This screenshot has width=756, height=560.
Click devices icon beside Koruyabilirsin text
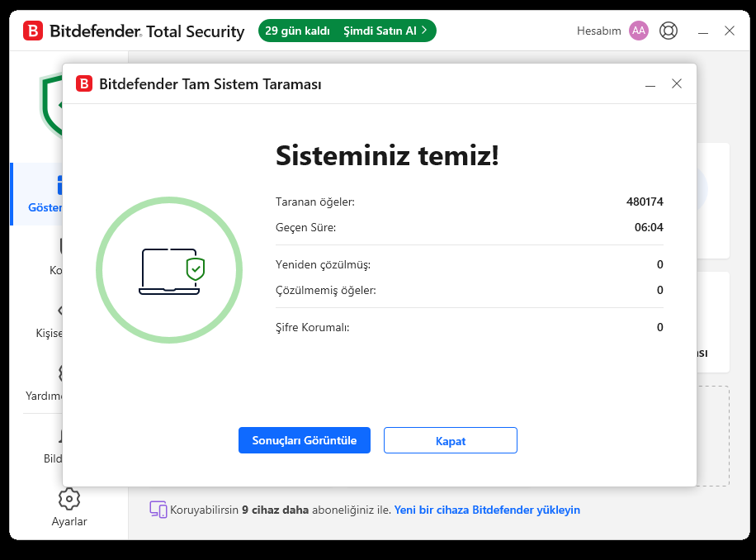(158, 510)
